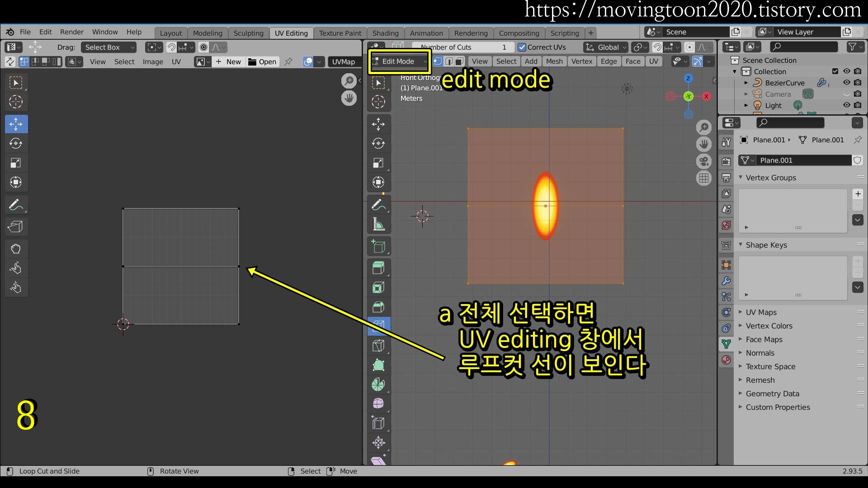Select the Knife tool
This screenshot has height=488, width=868.
tap(378, 346)
